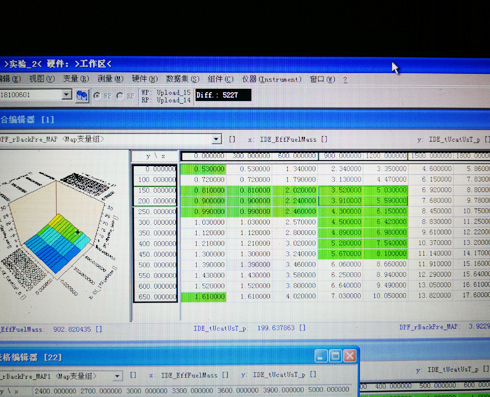Select the WP working page radio button
This screenshot has height=397, width=490.
point(97,96)
